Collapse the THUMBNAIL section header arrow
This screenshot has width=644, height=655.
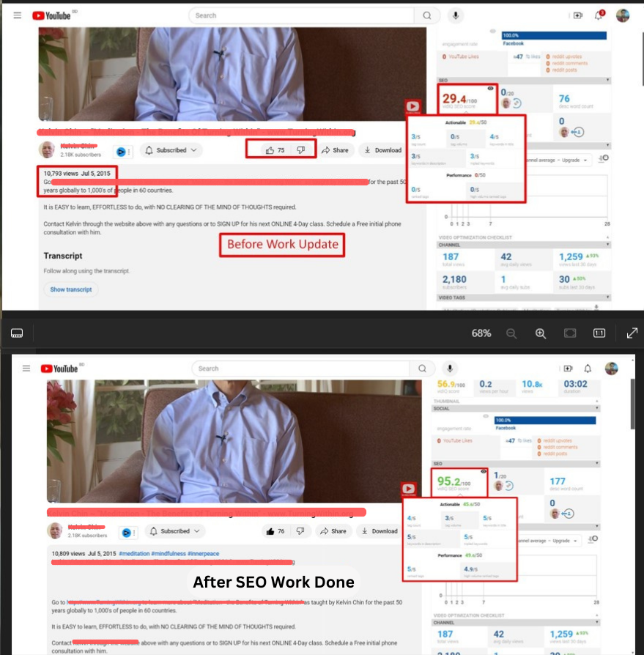pyautogui.click(x=607, y=401)
